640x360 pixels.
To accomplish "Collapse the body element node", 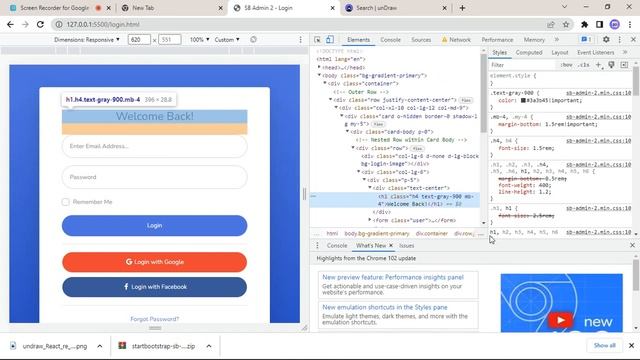I will pos(319,76).
